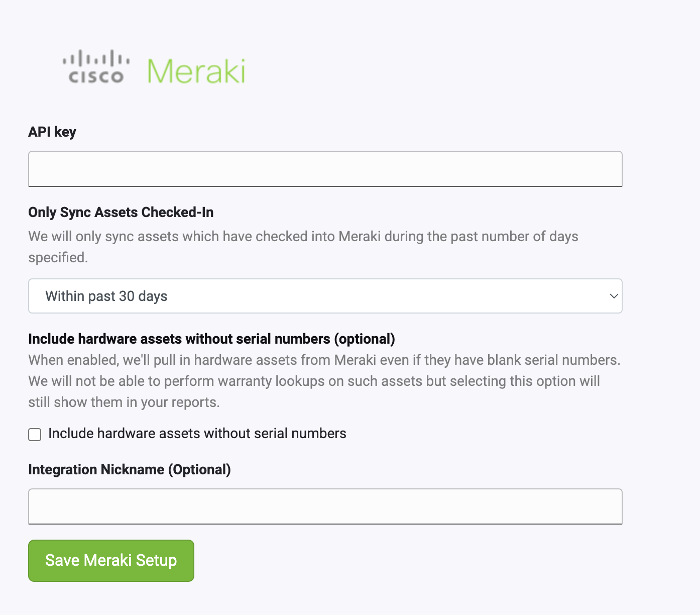Select the green Meraki wordmark
The width and height of the screenshot is (700, 615).
pos(196,70)
